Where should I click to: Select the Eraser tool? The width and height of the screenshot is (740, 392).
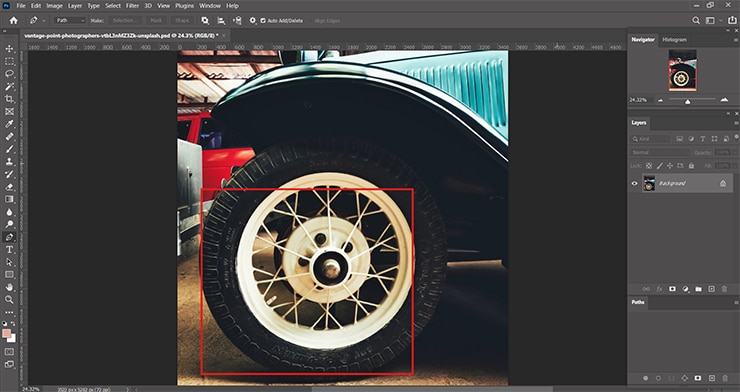point(9,187)
